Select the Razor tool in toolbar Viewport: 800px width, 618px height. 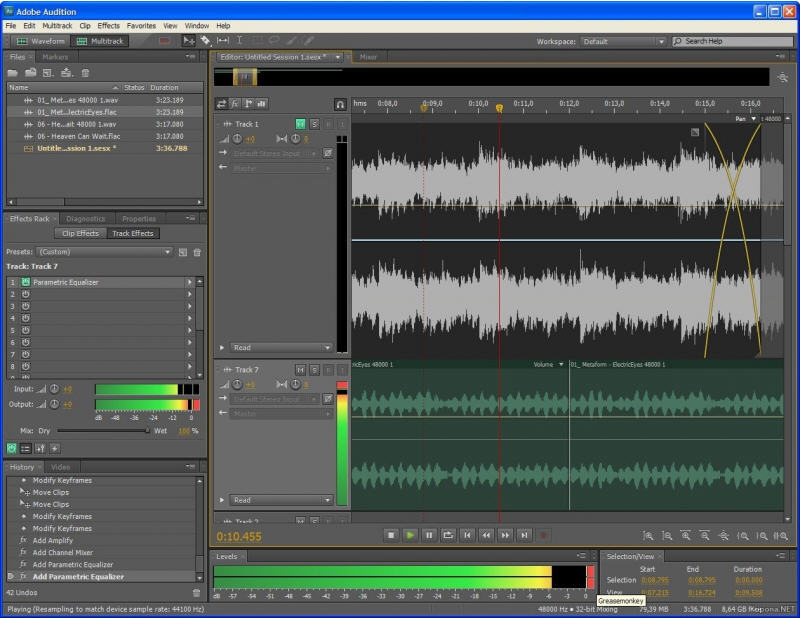[205, 41]
